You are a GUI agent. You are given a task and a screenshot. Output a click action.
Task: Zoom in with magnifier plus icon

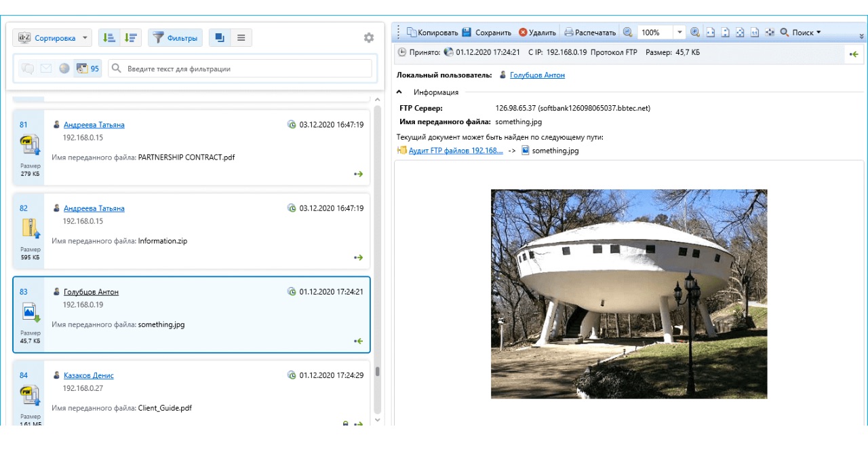[695, 32]
